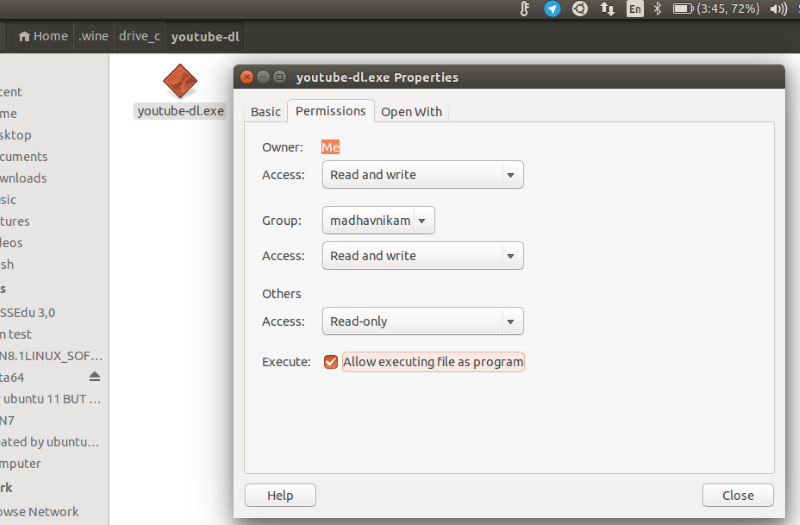Viewport: 800px width, 525px height.
Task: Click the circular sync indicator icon
Action: coord(580,9)
